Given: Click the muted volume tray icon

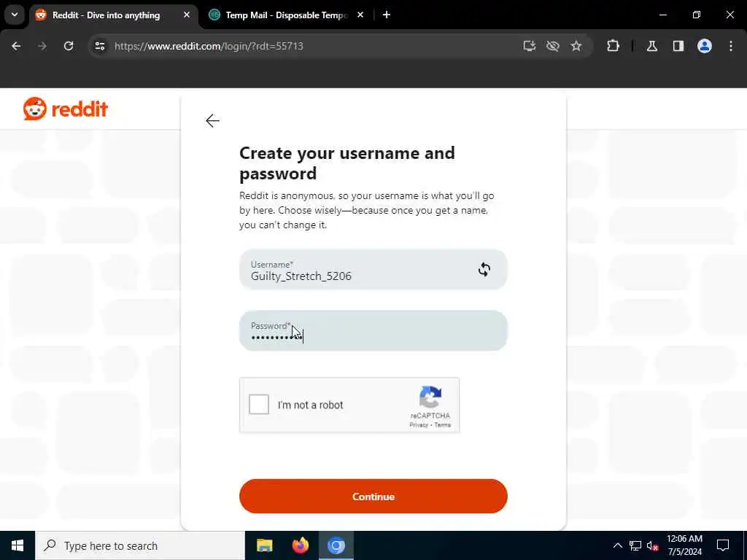Looking at the screenshot, I should click(x=653, y=546).
